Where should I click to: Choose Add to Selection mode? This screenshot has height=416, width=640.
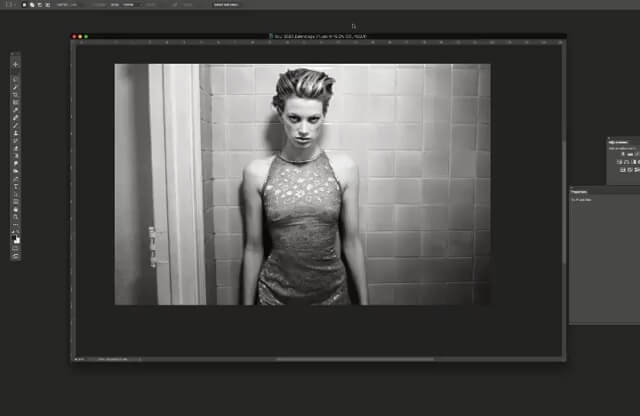pyautogui.click(x=32, y=5)
